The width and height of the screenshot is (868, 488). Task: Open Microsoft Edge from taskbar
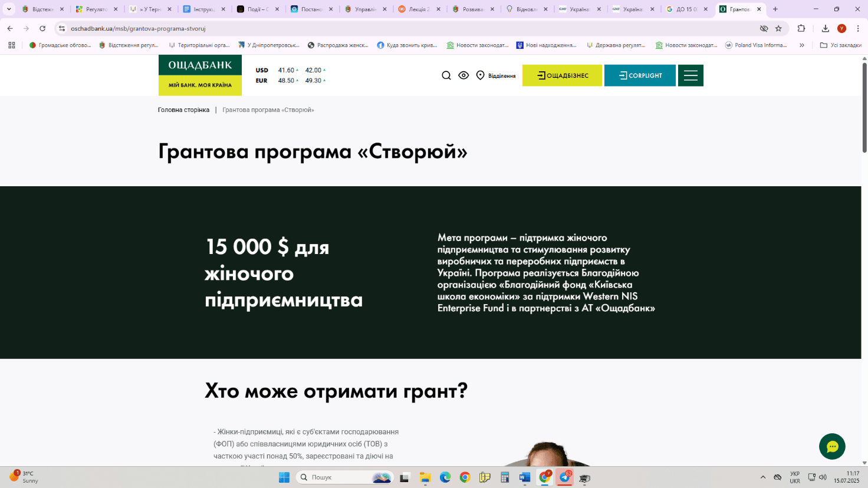point(445,477)
